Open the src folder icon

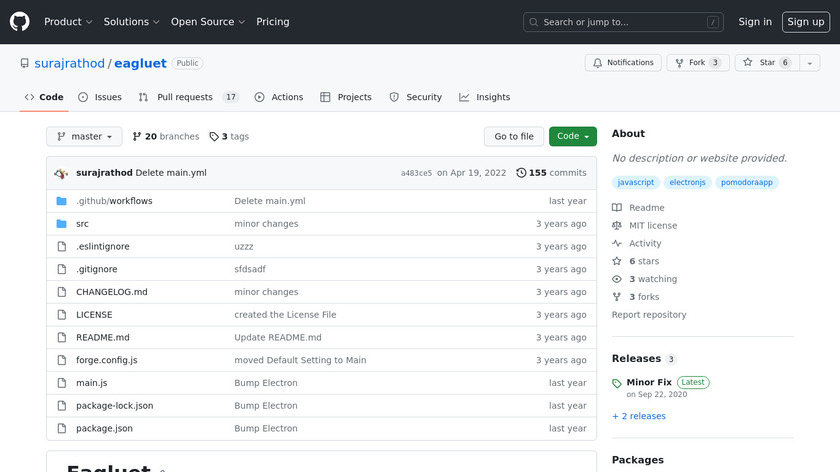(61, 224)
